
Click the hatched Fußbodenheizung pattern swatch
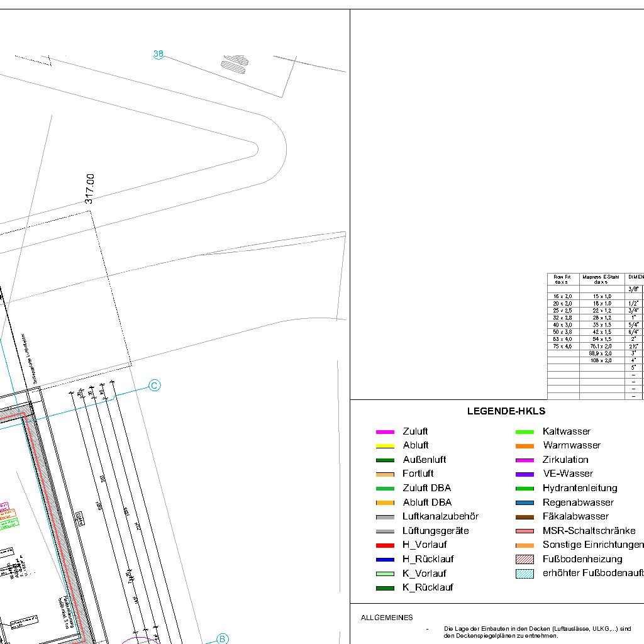tap(525, 559)
